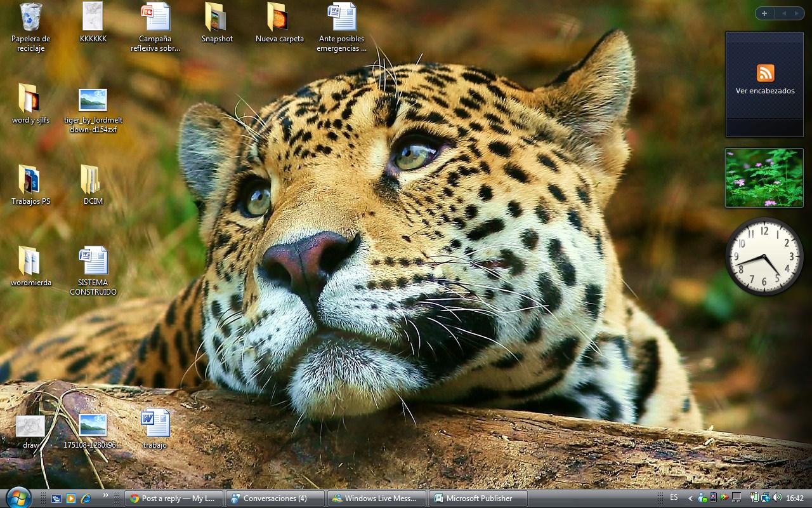The image size is (812, 508).
Task: Click the network connection tray icon
Action: click(x=766, y=498)
